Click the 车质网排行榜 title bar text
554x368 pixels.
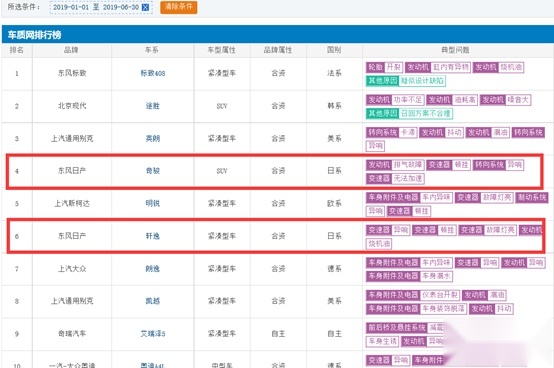coord(35,35)
